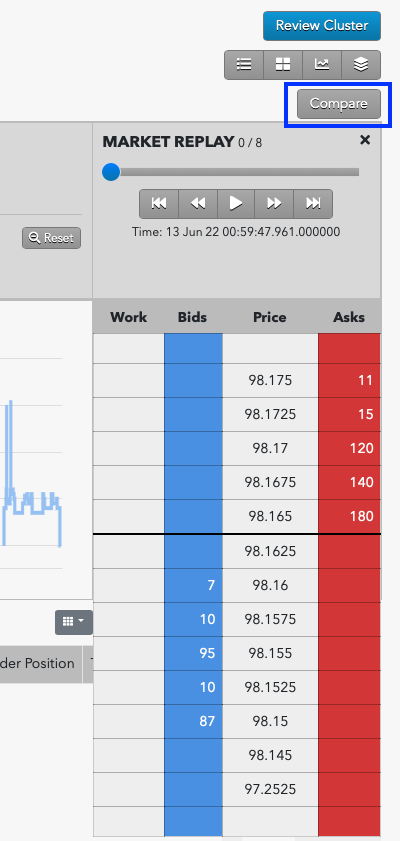Image resolution: width=400 pixels, height=841 pixels.
Task: Open the line chart view icon
Action: coord(322,65)
